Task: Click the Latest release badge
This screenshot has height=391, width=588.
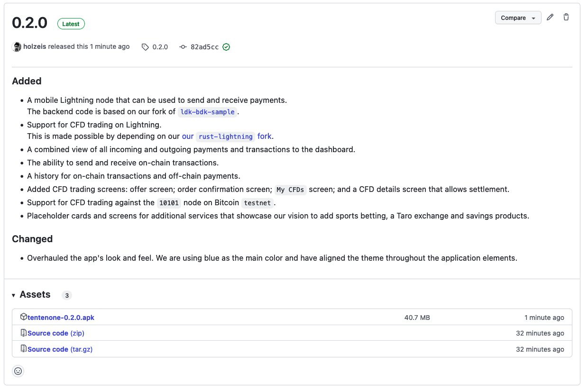Action: pos(71,24)
